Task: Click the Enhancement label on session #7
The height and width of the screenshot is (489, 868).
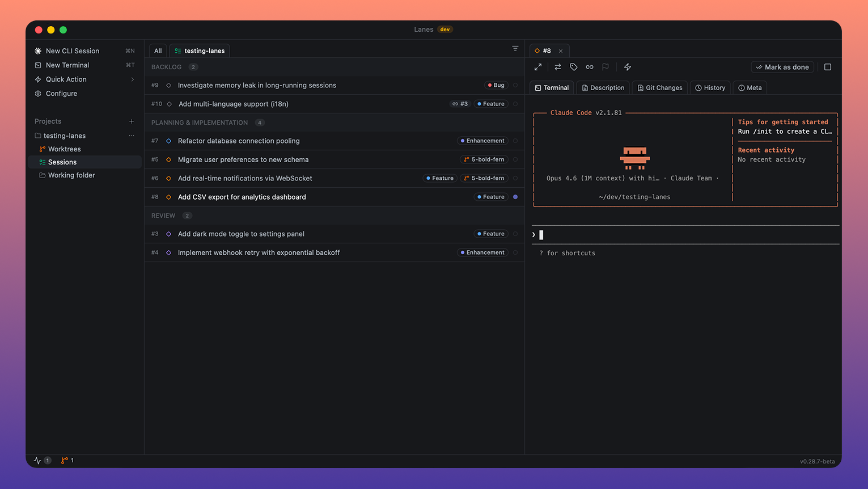Action: pos(482,141)
